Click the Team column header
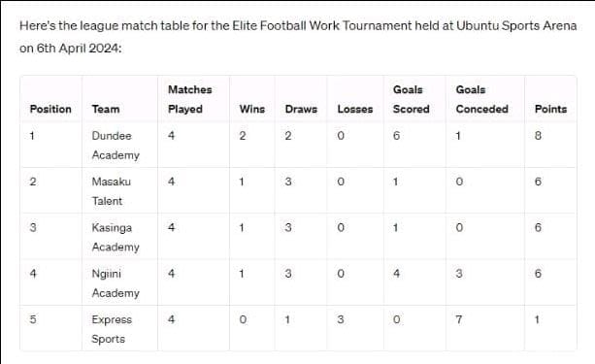This screenshot has width=595, height=364. [106, 110]
